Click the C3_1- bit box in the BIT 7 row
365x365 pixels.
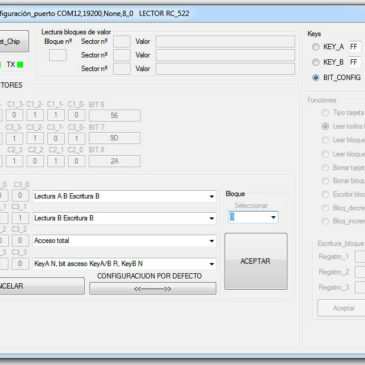coord(56,138)
